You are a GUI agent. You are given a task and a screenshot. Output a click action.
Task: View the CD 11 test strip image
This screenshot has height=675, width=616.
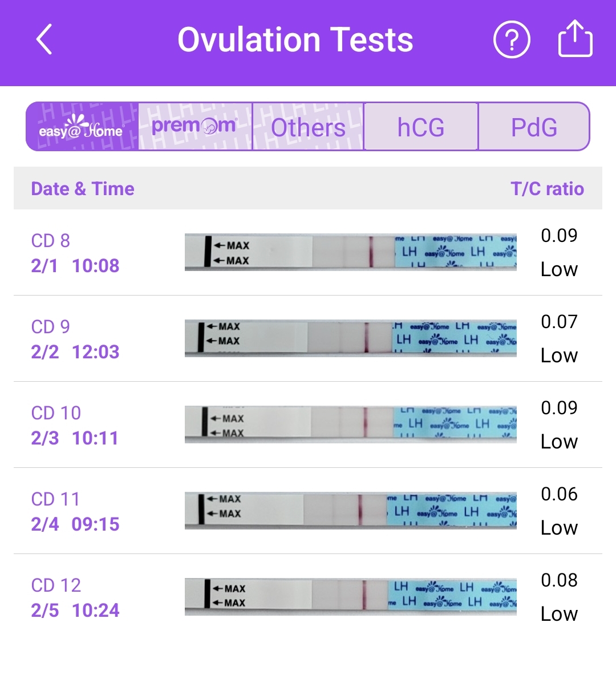[350, 510]
